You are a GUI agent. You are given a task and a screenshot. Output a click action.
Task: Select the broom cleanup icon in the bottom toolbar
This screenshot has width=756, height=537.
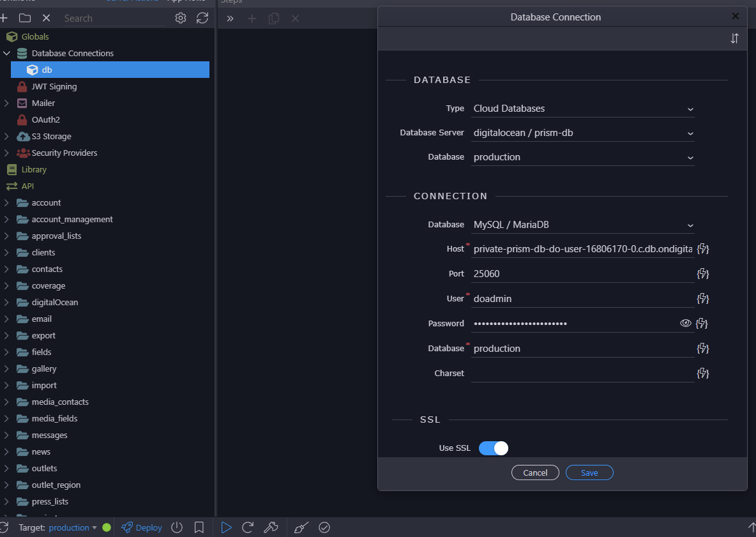[x=300, y=527]
